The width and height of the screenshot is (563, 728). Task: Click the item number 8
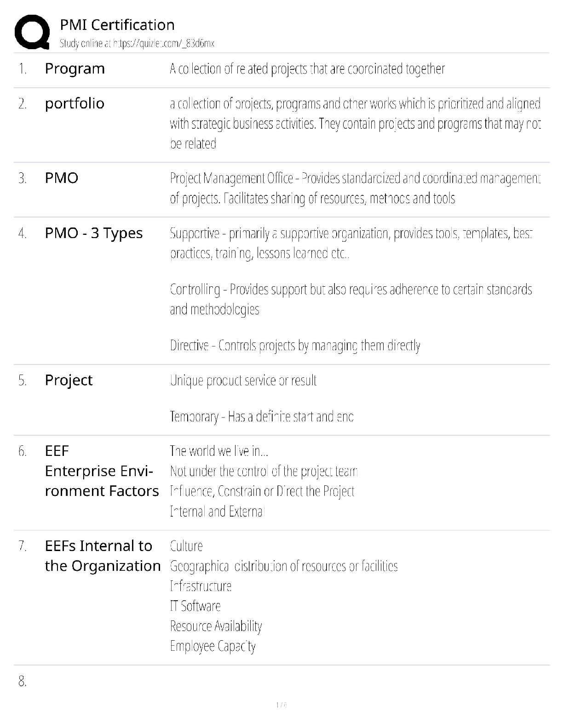22,682
